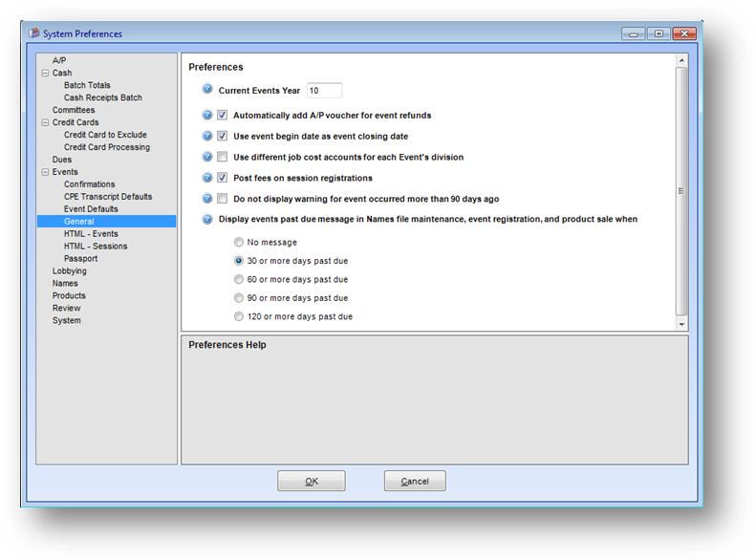Uncheck Use event begin date as closing date

[222, 136]
